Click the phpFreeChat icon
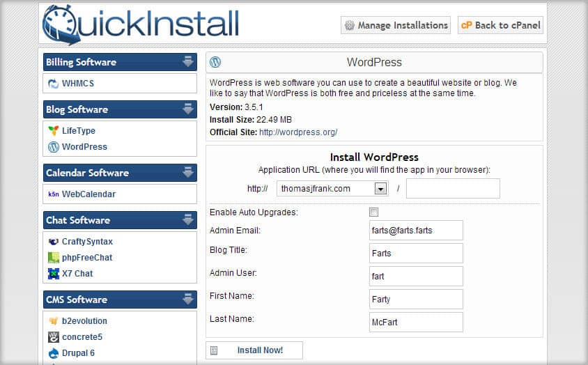Image resolution: width=588 pixels, height=365 pixels. (54, 258)
